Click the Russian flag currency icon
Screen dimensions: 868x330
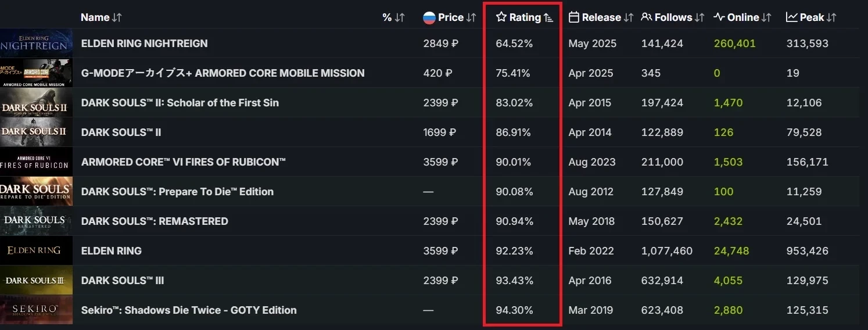[x=429, y=17]
